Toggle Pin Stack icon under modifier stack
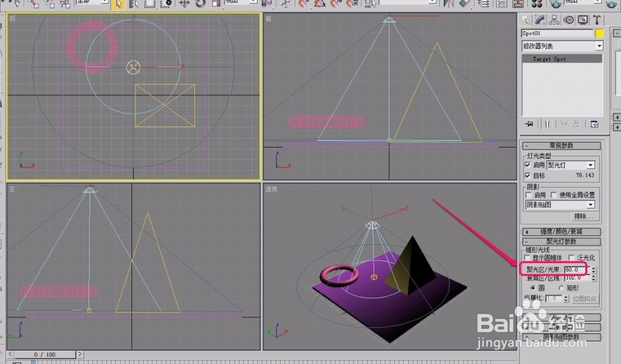The height and width of the screenshot is (364, 621). [529, 124]
